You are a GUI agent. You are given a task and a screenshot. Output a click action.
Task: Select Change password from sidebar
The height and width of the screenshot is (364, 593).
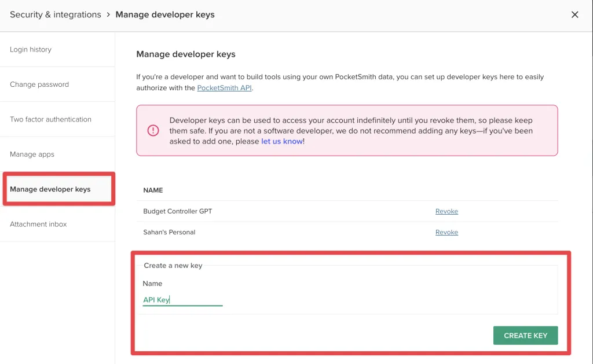pyautogui.click(x=39, y=84)
